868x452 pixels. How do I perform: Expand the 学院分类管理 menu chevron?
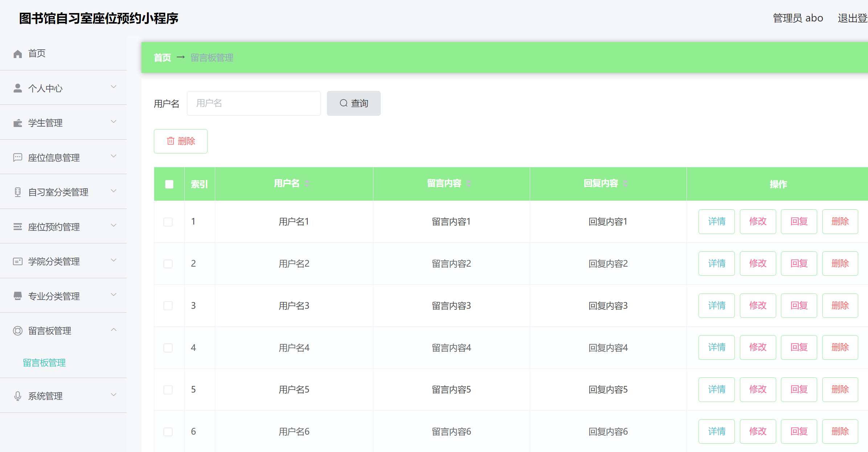[114, 260]
